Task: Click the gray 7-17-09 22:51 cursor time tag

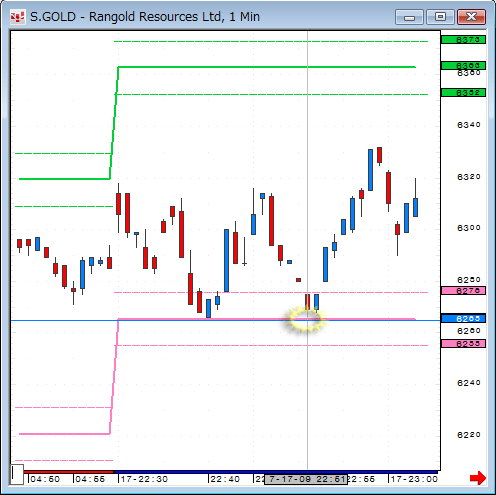Action: pyautogui.click(x=306, y=479)
